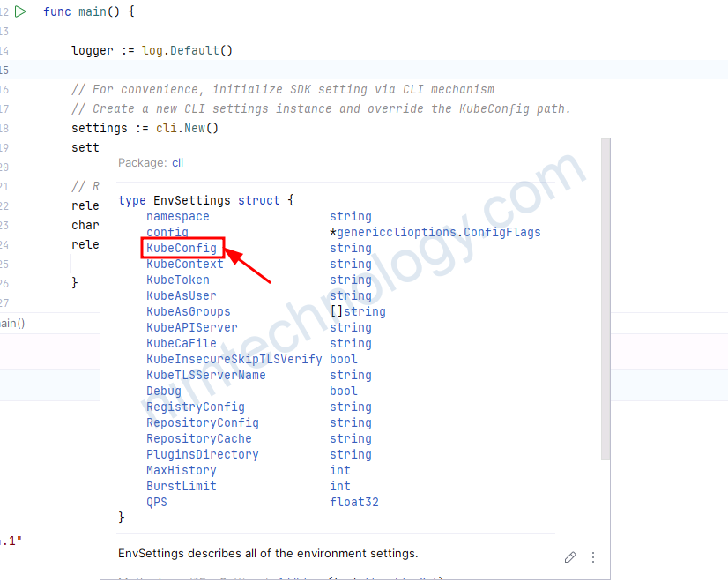Click the PluginsDirectory field link
Screen dimensions: 728x582
203,455
